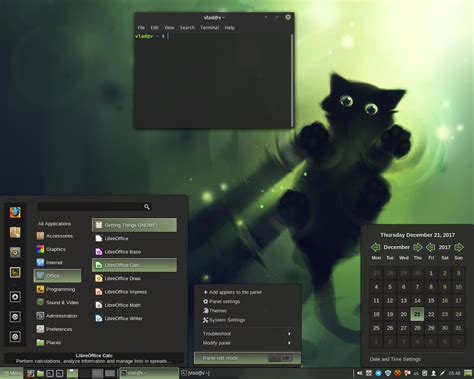This screenshot has height=379, width=474.
Task: Click the blue Telegram tray icon
Action: 378,373
